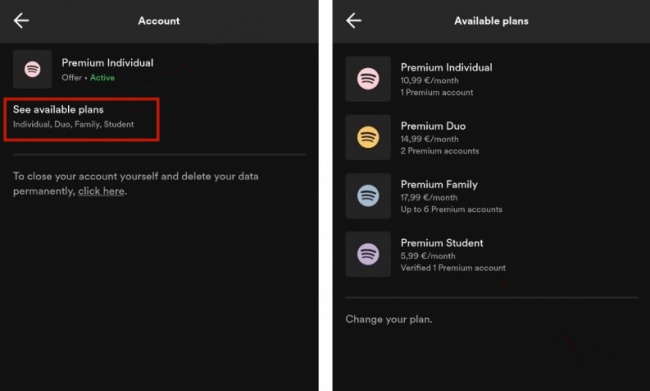This screenshot has width=650, height=391.
Task: Tap the 'Active' status label
Action: (102, 78)
